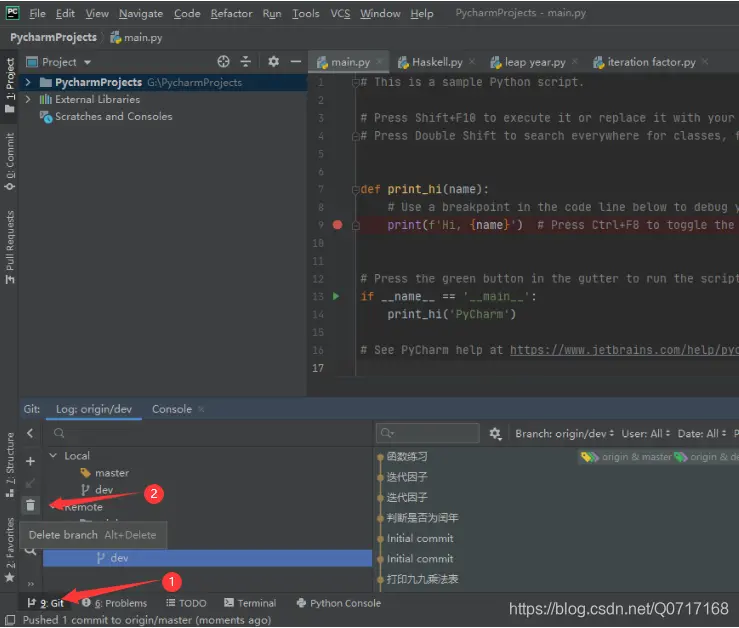Click the green run arrow on line 13
Image resolution: width=739 pixels, height=628 pixels.
coord(336,297)
